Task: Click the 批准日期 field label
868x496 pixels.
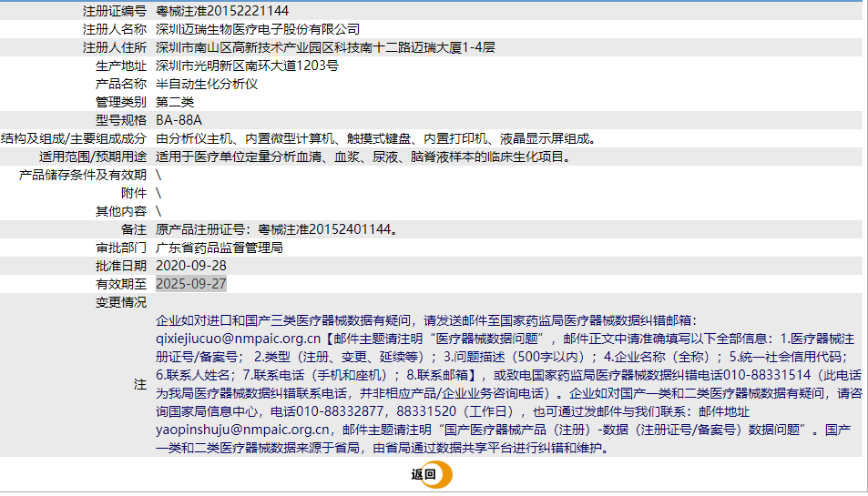Action: pos(120,266)
